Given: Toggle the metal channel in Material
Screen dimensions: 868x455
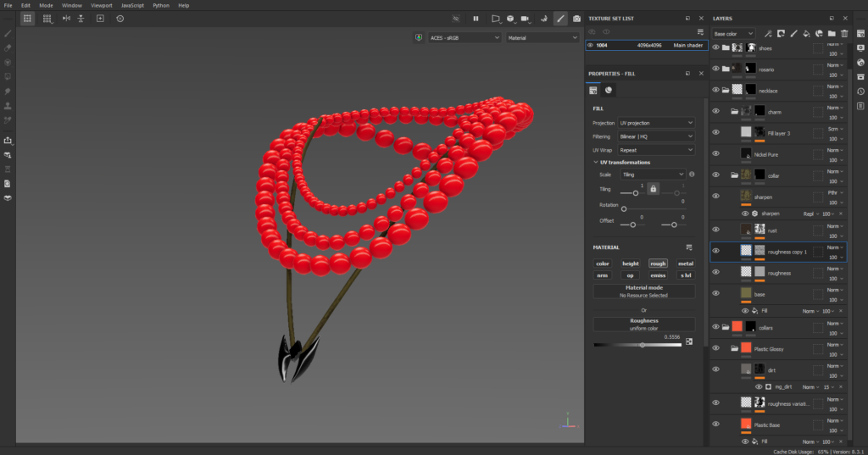Looking at the screenshot, I should (685, 264).
